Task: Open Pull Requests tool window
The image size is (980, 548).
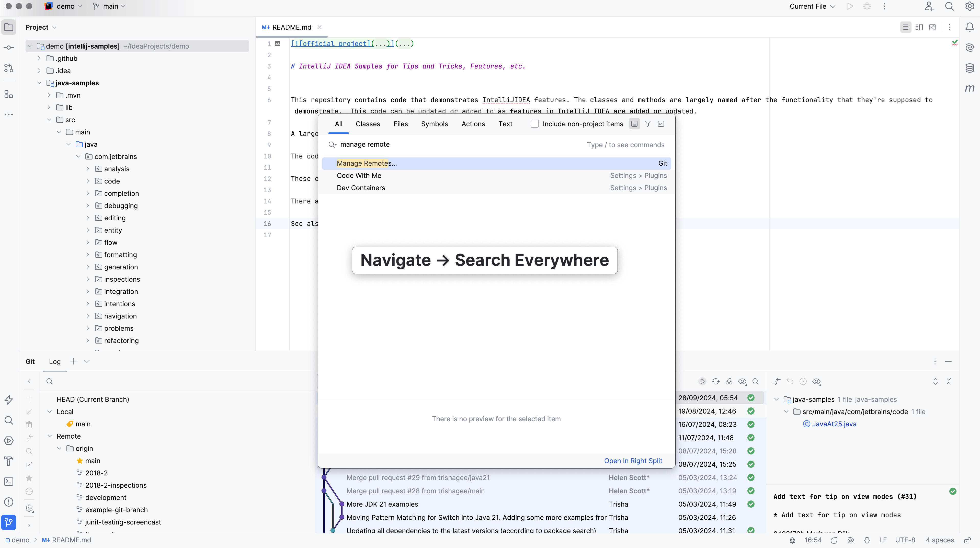Action: pyautogui.click(x=9, y=68)
